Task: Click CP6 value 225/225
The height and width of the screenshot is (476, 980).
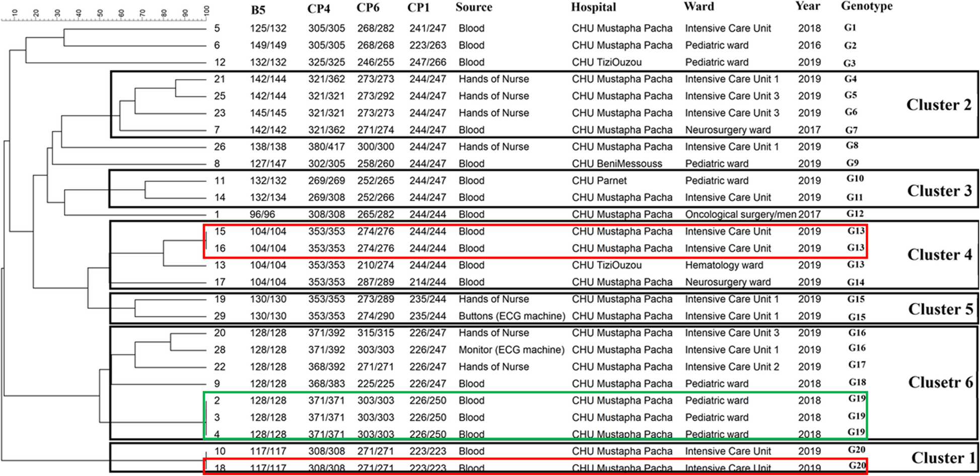Action: pyautogui.click(x=376, y=384)
